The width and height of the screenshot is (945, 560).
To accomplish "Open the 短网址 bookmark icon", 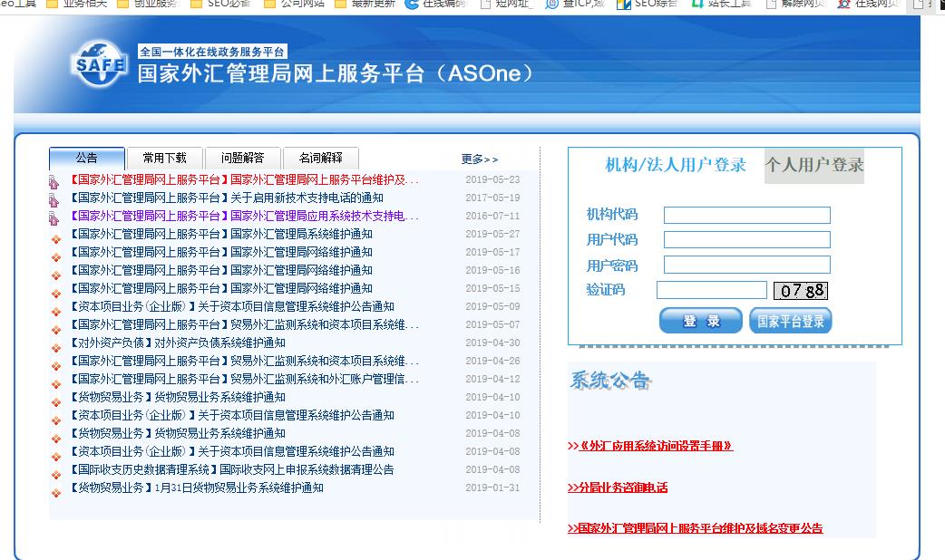I will click(x=485, y=6).
